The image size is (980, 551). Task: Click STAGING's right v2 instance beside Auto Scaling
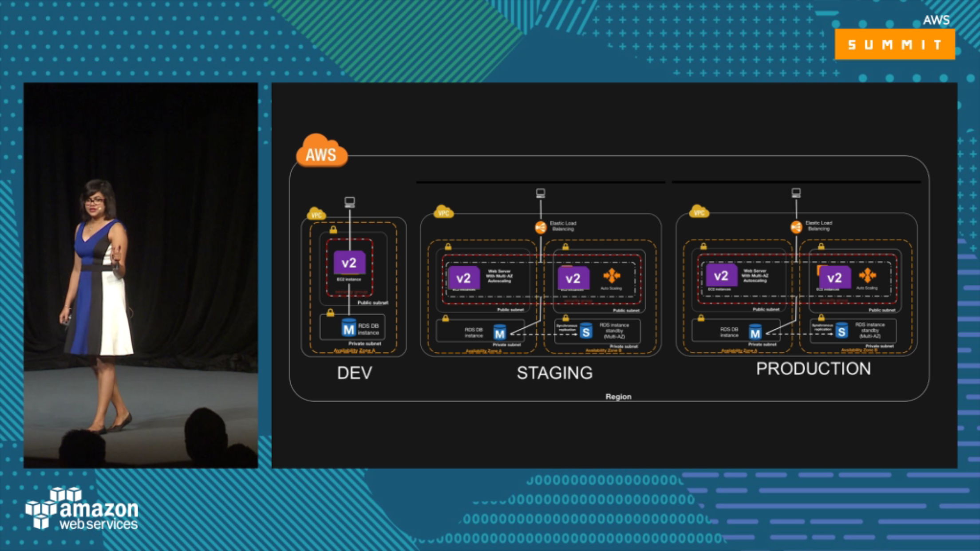click(x=573, y=278)
